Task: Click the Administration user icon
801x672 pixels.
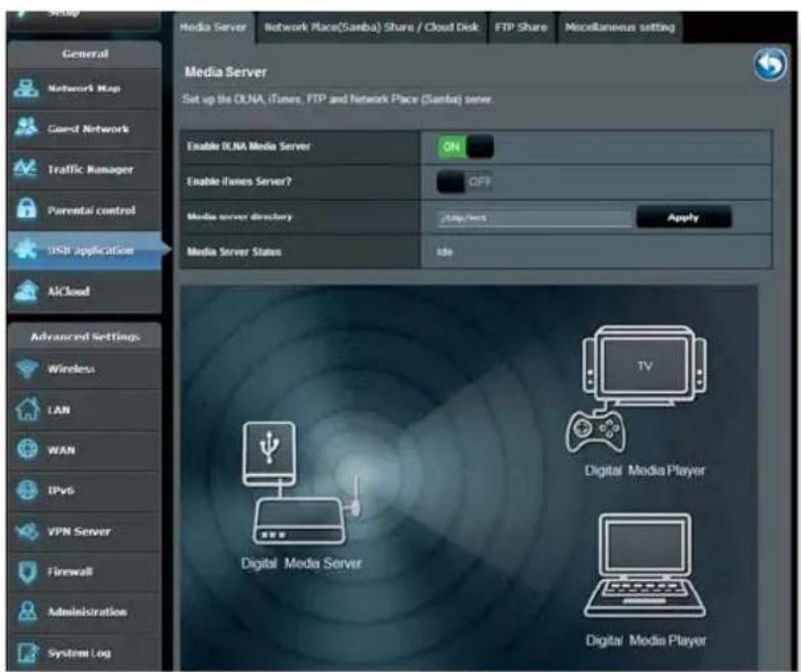Action: coord(27,612)
